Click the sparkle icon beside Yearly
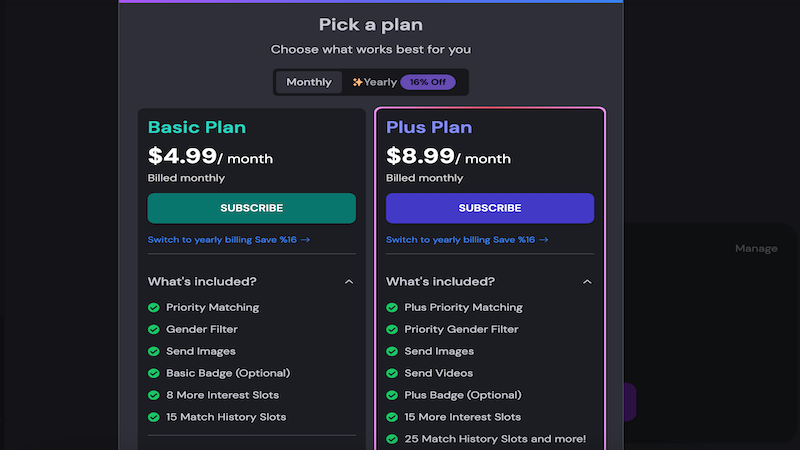 pos(357,82)
